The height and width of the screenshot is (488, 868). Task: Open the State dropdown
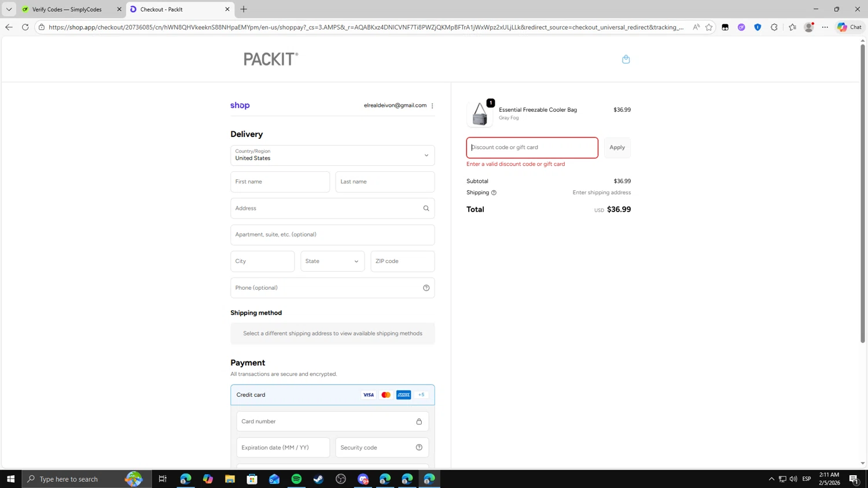pos(333,261)
